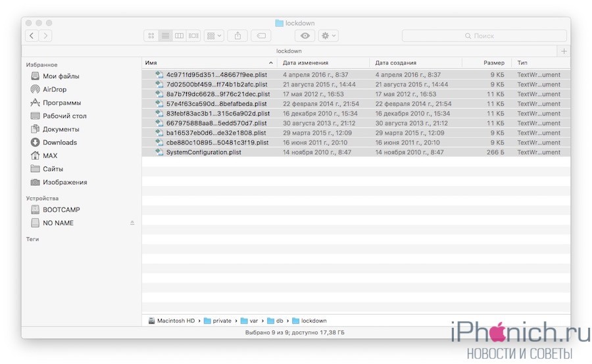
Task: Open the arrange-by dropdown
Action: pyautogui.click(x=214, y=35)
